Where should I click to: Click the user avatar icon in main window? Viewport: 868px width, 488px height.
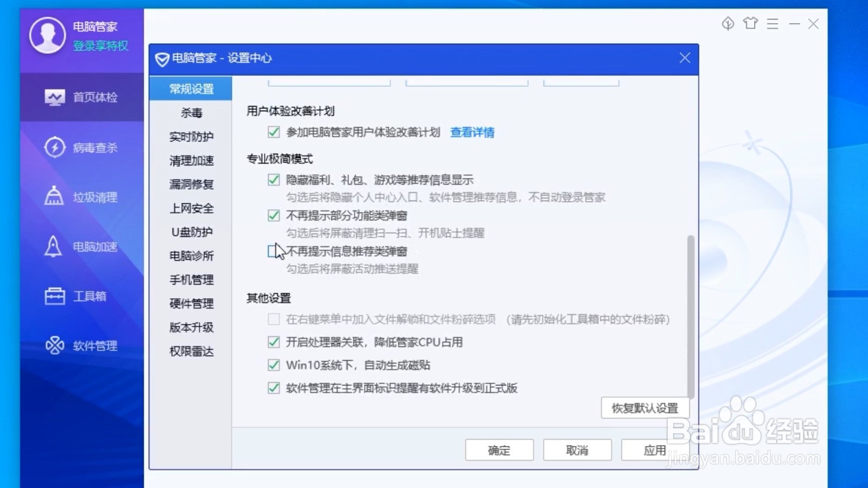coord(48,35)
